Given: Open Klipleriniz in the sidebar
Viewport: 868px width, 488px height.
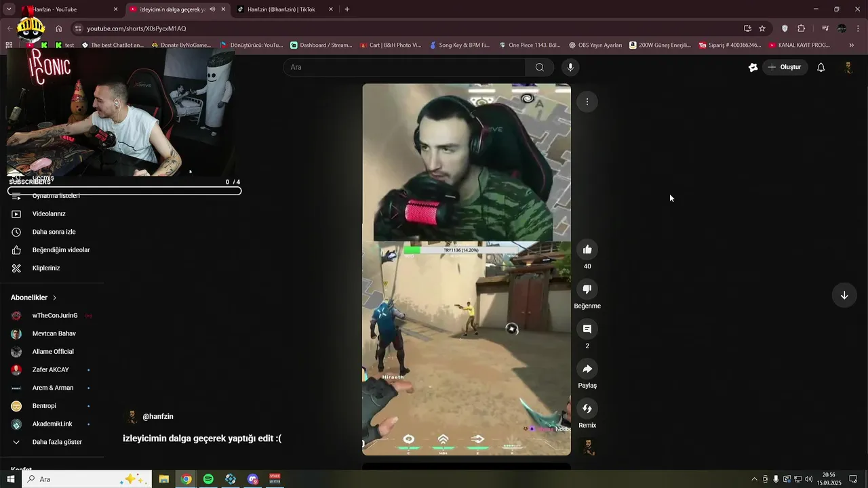Looking at the screenshot, I should coord(46,268).
